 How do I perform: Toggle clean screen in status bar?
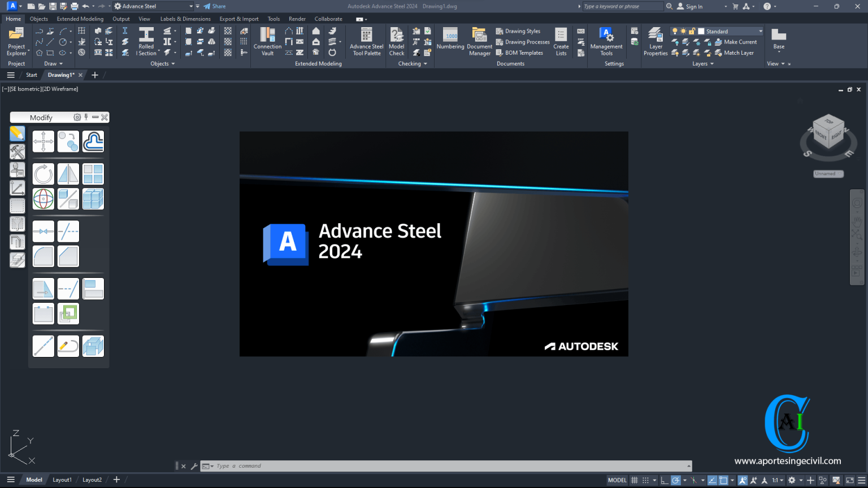850,480
